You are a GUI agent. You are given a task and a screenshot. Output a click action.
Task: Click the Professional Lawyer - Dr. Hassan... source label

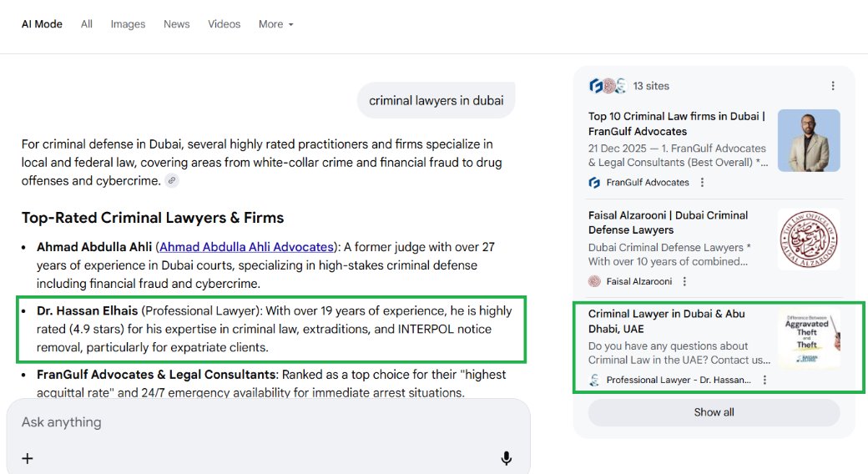(679, 380)
